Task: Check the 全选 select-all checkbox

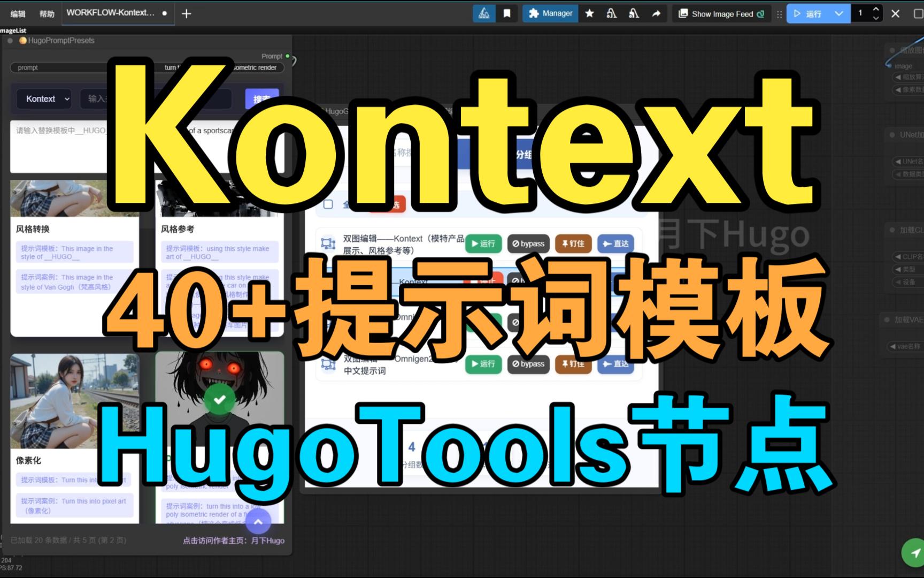Action: pyautogui.click(x=328, y=203)
